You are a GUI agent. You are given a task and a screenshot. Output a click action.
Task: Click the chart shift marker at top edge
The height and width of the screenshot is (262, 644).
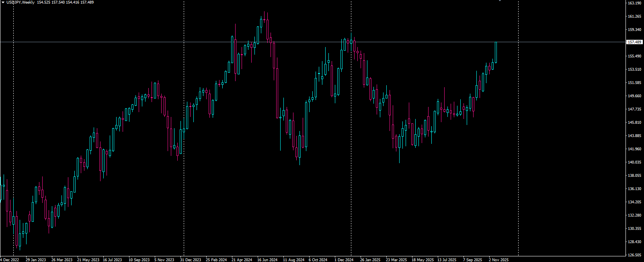(500, 1)
